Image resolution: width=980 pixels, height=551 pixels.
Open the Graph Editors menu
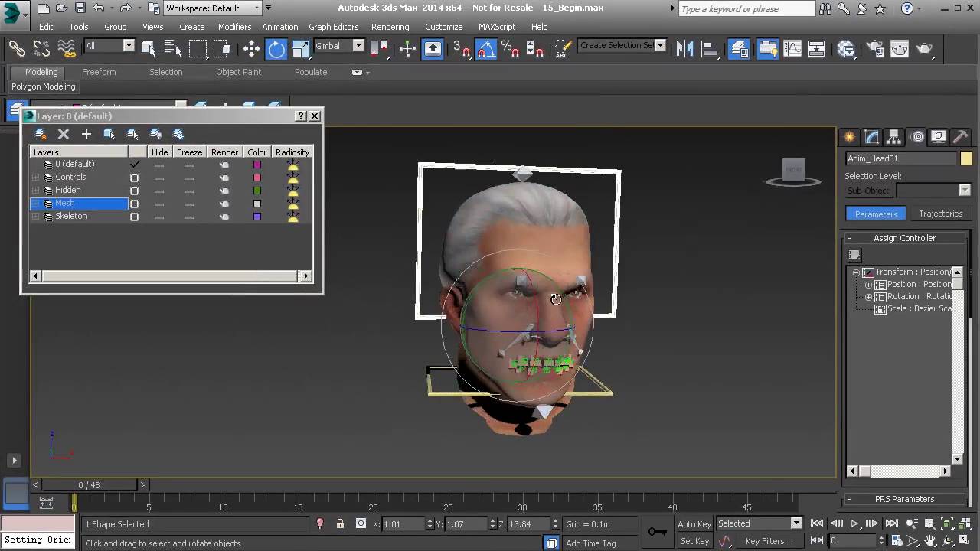(333, 27)
